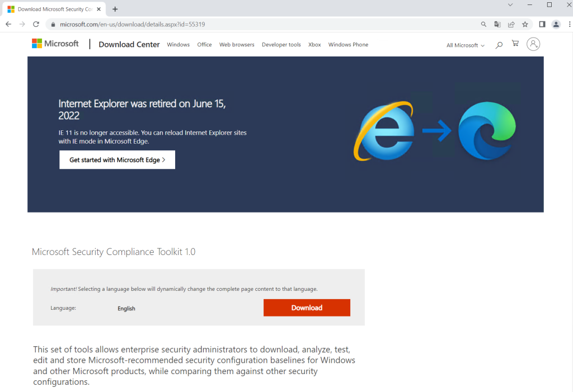
Task: Click the Microsoft Security Compliance Toolkit 1.0 heading
Action: coord(114,252)
